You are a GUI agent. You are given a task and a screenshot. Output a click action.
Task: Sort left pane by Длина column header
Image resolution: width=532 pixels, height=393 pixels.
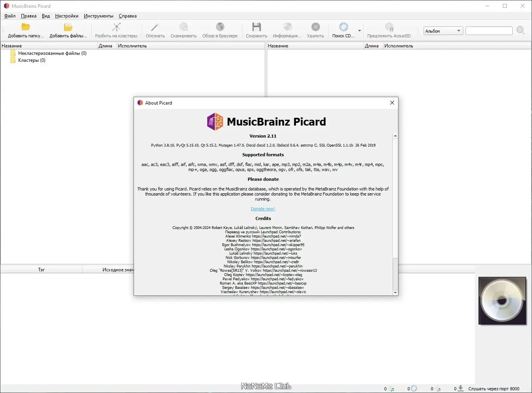point(107,46)
